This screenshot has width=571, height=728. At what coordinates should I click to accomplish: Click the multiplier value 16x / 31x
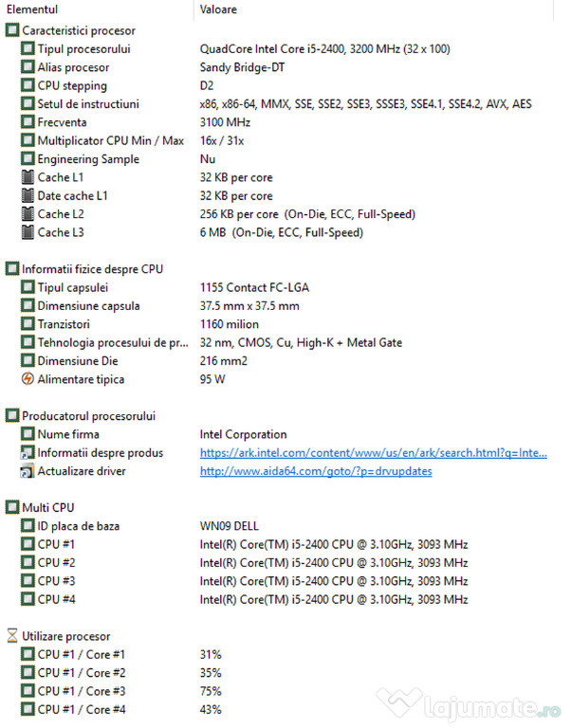tap(222, 140)
